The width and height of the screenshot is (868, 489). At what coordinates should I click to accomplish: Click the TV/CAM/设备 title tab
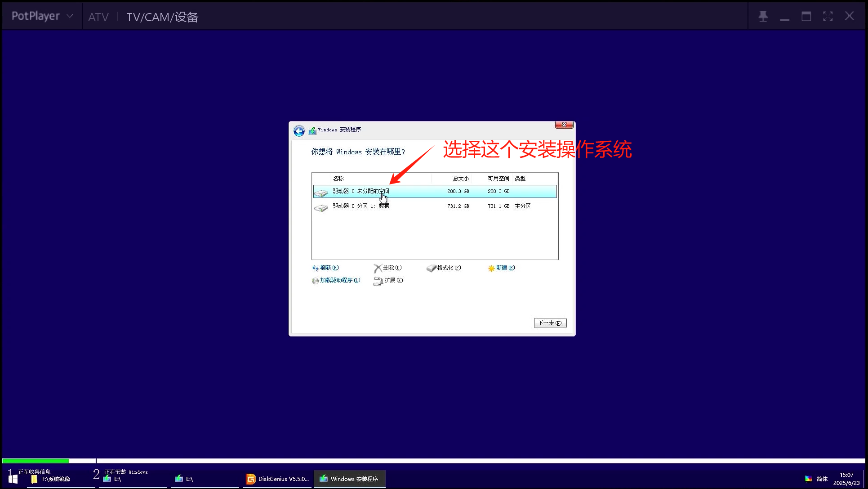(x=162, y=17)
